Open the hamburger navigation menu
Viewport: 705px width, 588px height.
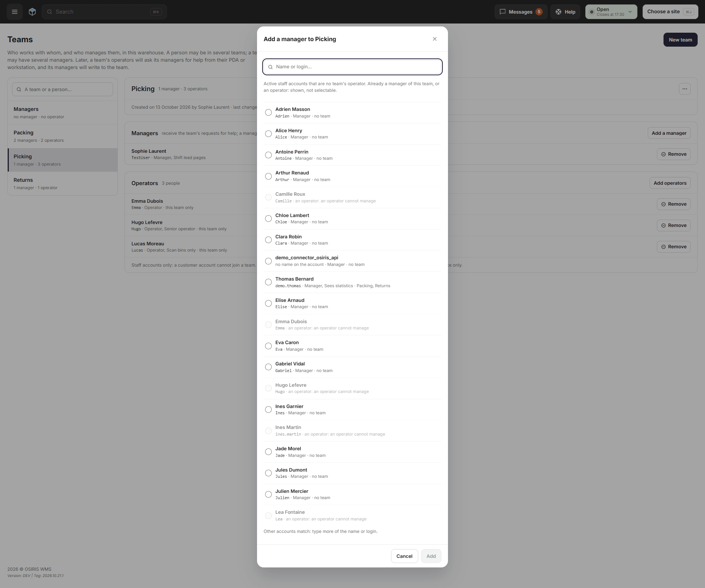pyautogui.click(x=15, y=12)
